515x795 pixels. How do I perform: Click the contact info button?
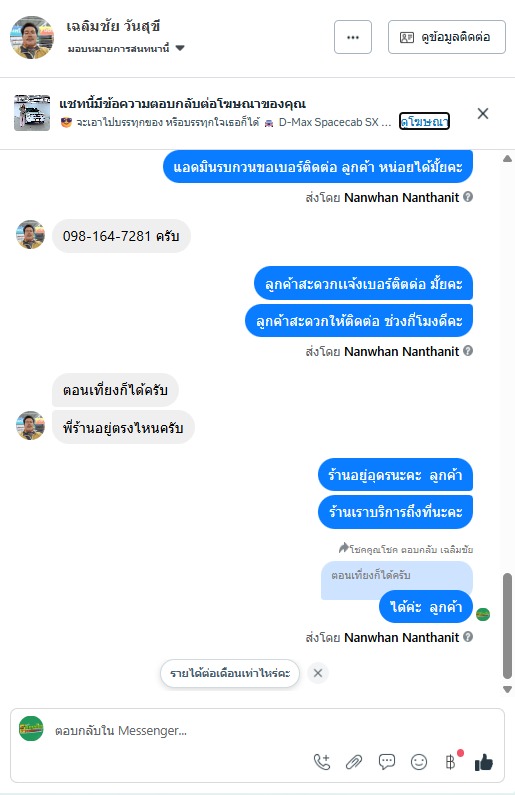[x=447, y=37]
